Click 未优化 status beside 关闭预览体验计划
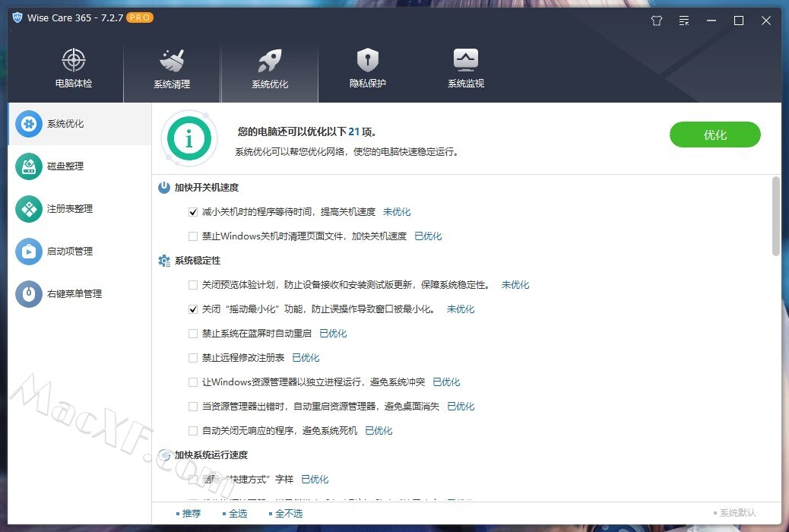 (515, 285)
